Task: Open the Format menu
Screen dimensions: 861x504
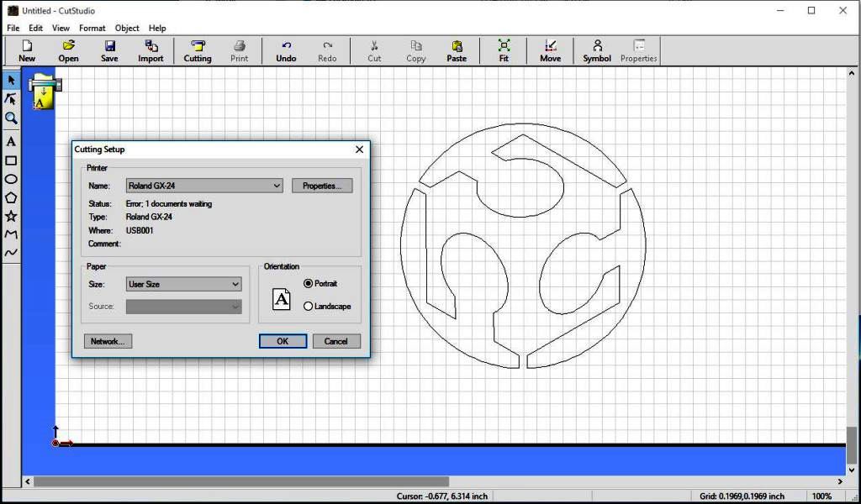Action: (92, 28)
